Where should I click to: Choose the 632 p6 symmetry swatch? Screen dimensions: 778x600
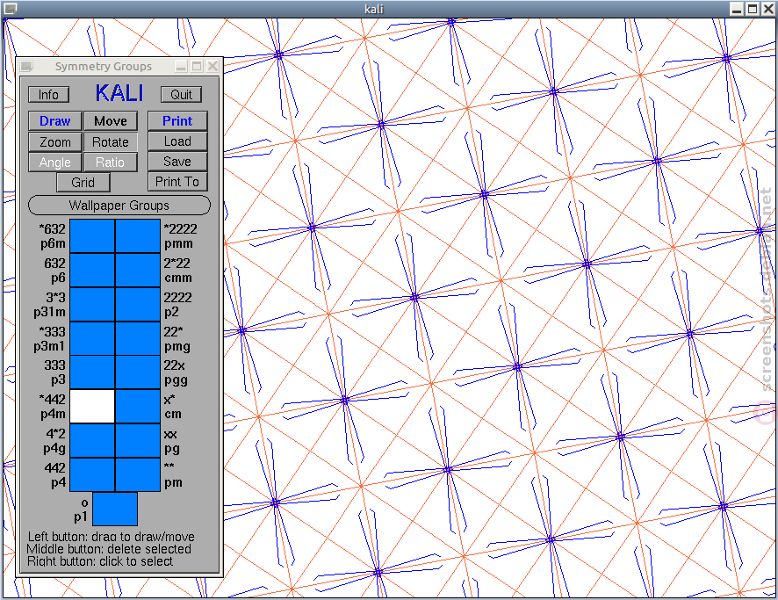coord(92,270)
